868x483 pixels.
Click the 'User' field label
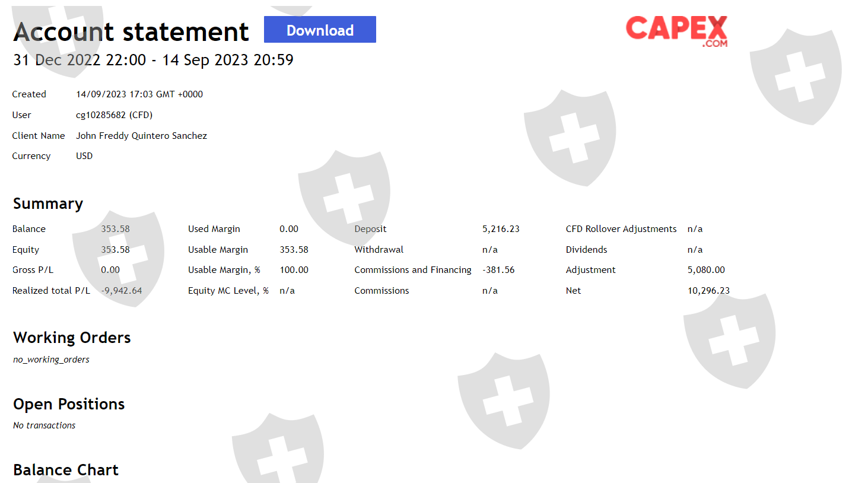point(21,115)
